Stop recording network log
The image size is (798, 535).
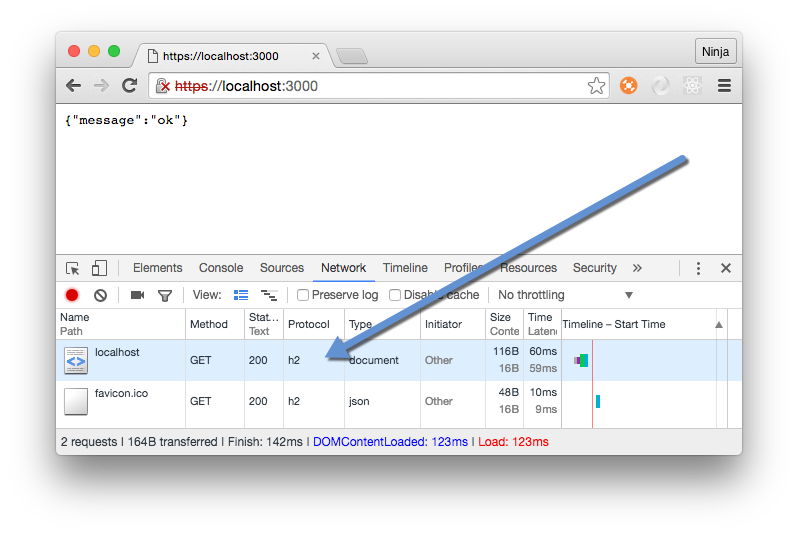coord(72,295)
